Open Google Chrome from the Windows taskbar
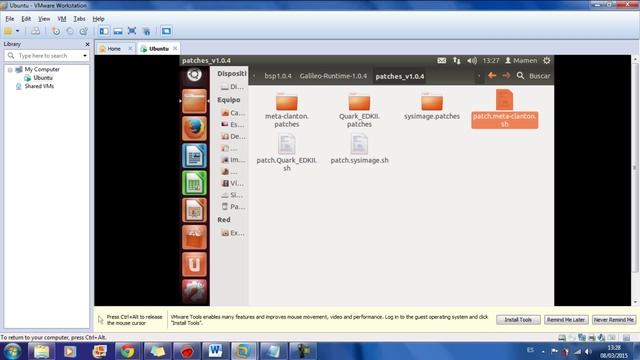The width and height of the screenshot is (640, 360). click(127, 351)
